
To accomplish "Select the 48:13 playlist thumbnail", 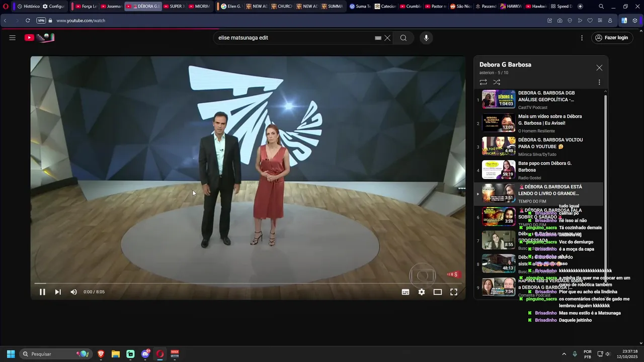I will click(499, 263).
